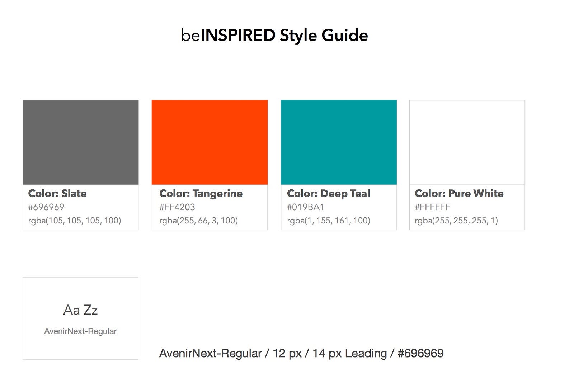
Task: Select the rgba(105, 105, 105, 100) value
Action: point(75,221)
